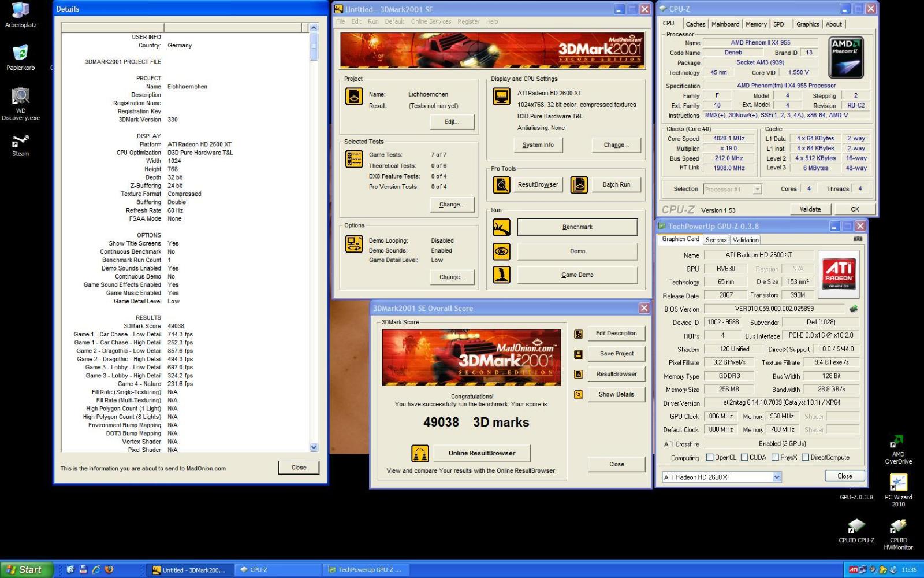Switch to the Validation tab in GPU-Z
The image size is (924, 578).
tap(746, 240)
